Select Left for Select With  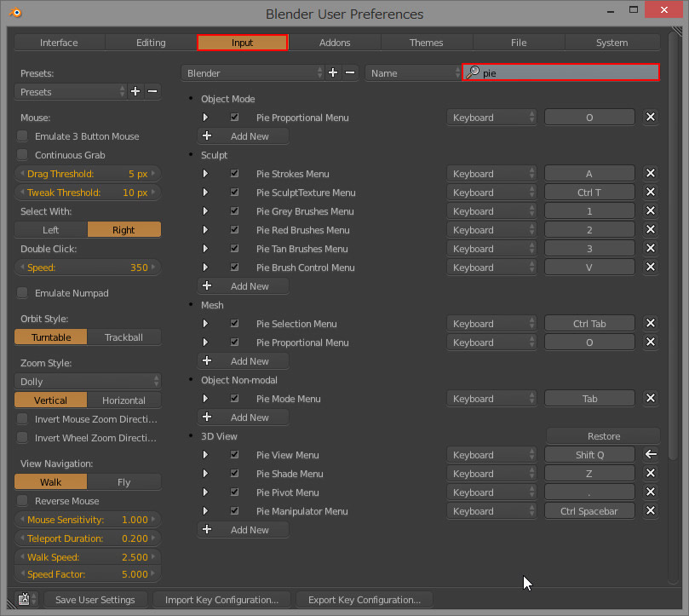click(x=51, y=229)
